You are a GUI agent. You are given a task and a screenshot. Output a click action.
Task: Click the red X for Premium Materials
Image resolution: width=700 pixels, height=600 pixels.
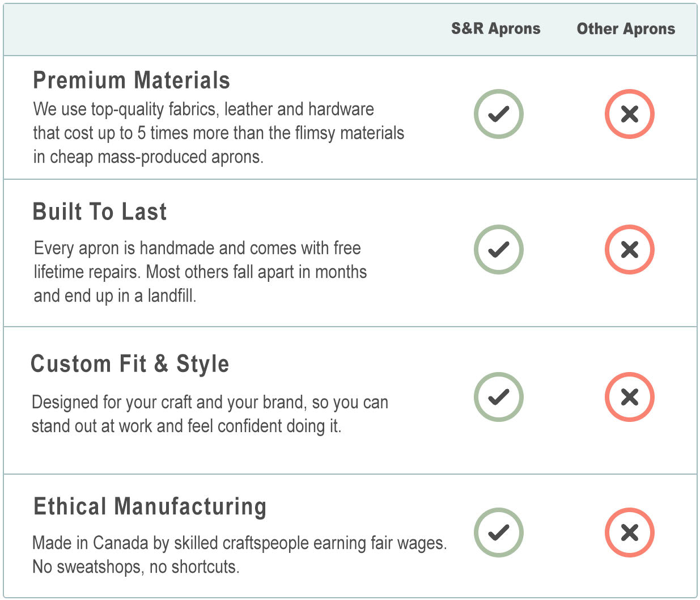click(629, 114)
